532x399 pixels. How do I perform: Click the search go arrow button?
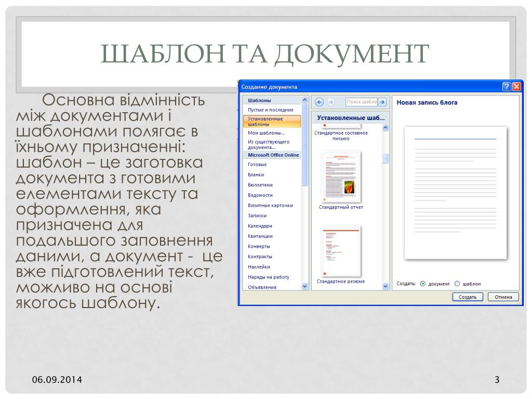382,102
